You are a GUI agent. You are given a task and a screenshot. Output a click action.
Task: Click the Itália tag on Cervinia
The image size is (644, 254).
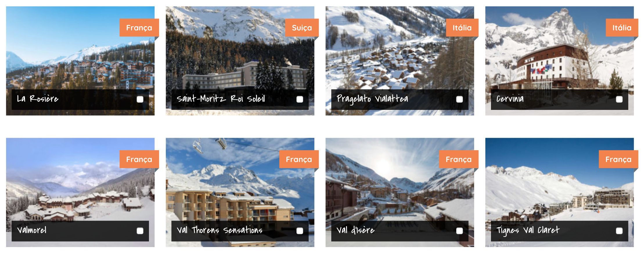click(622, 28)
